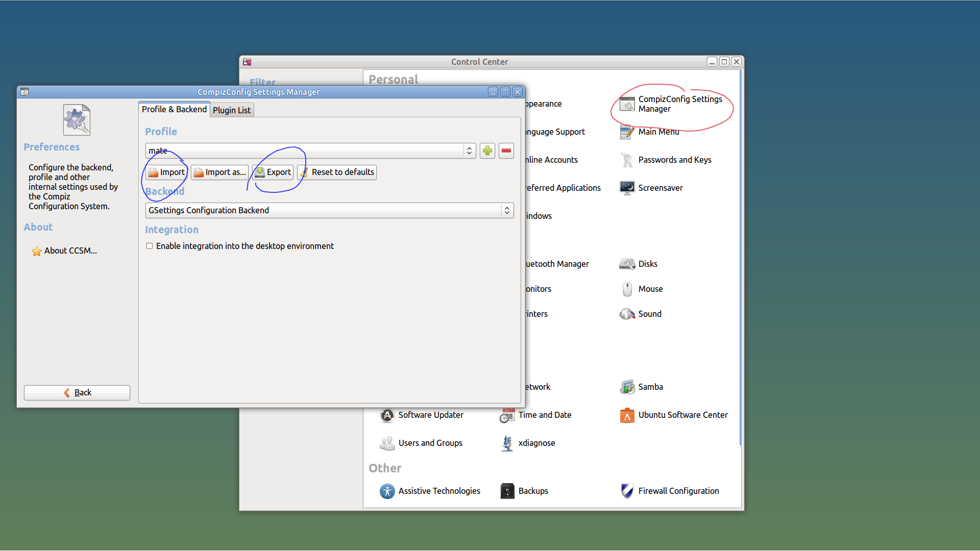Click the green add profile plus icon
This screenshot has width=980, height=551.
point(487,151)
